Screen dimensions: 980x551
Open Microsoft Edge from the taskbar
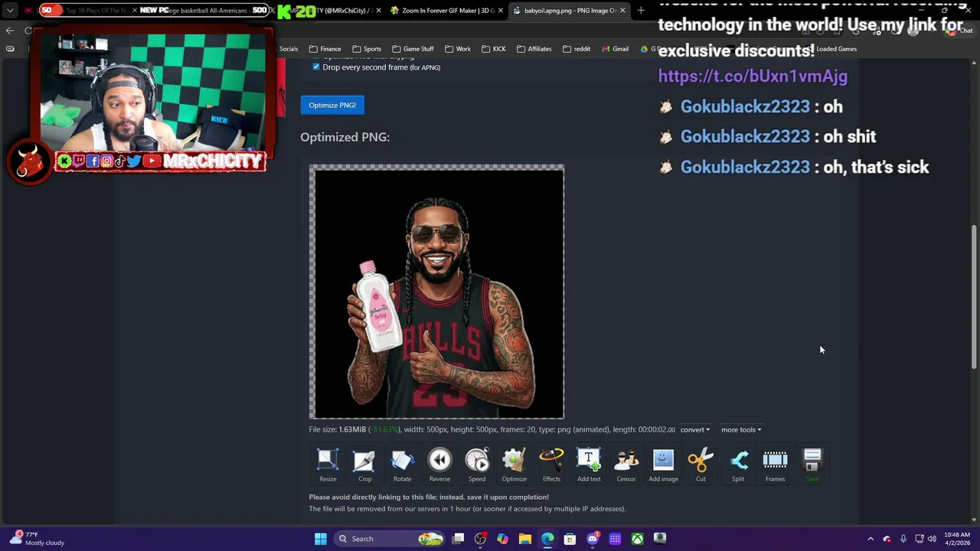547,539
